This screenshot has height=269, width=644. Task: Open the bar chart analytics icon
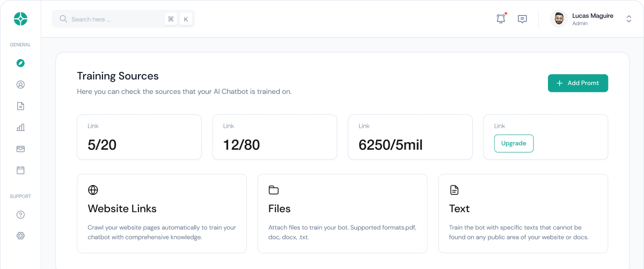click(20, 128)
